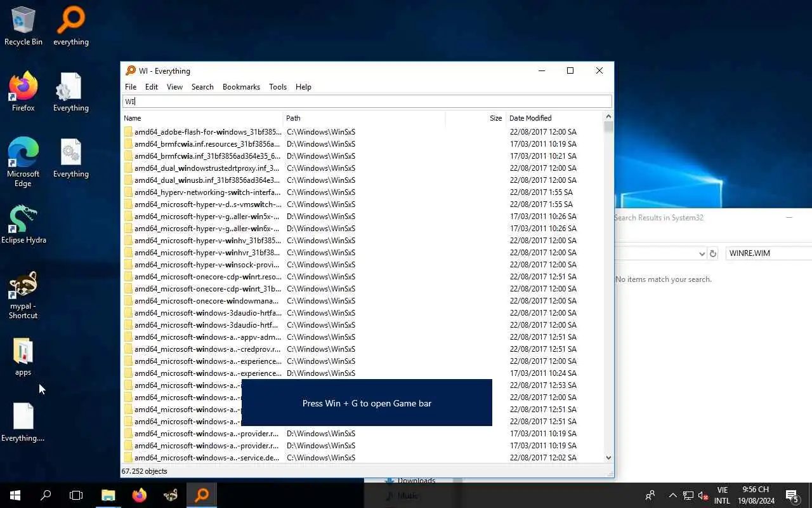Image resolution: width=812 pixels, height=508 pixels.
Task: Click the Everything search box containing WI
Action: pyautogui.click(x=367, y=102)
